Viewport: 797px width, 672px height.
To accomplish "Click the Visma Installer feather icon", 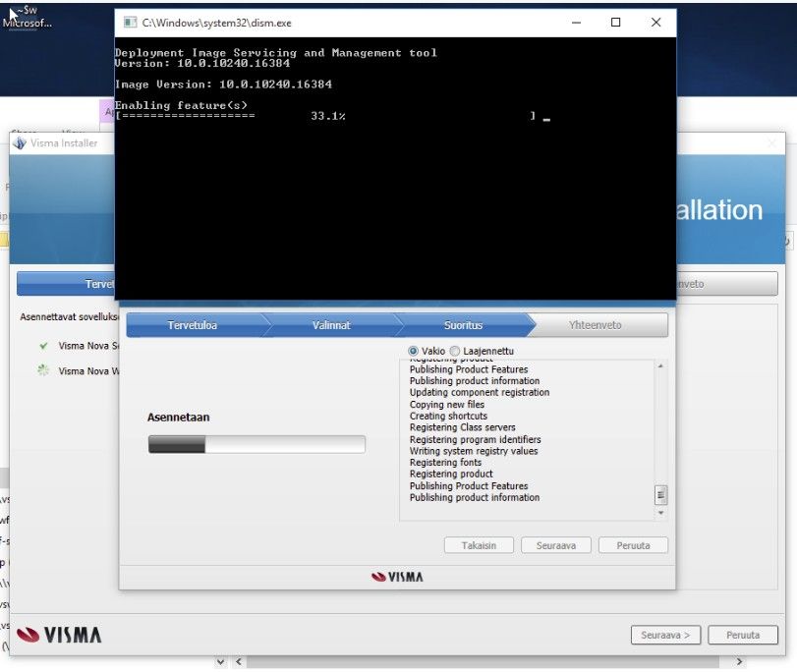I will click(x=20, y=143).
